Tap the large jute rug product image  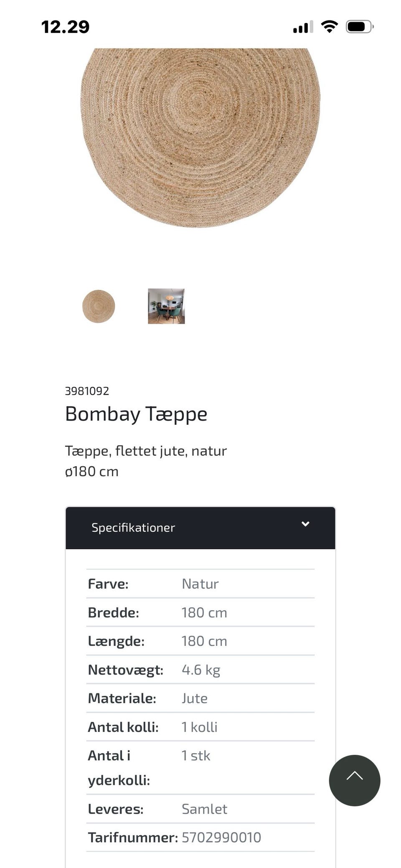click(x=200, y=138)
